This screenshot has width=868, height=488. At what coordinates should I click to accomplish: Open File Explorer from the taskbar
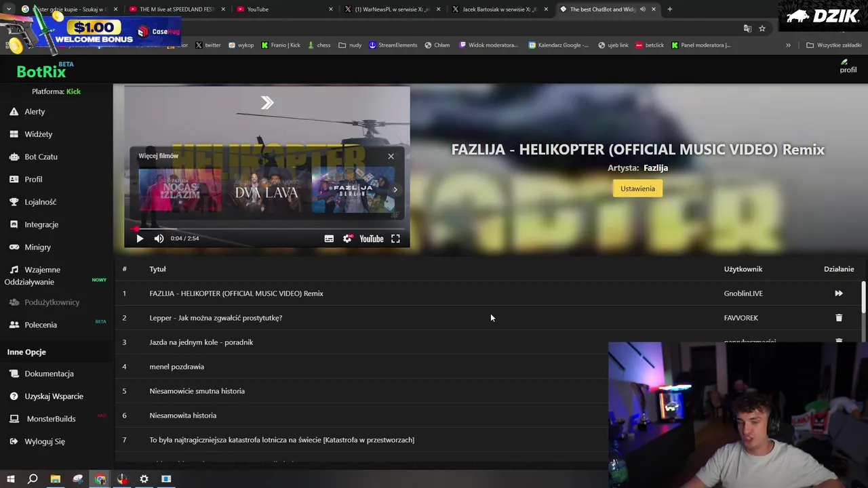(x=55, y=479)
